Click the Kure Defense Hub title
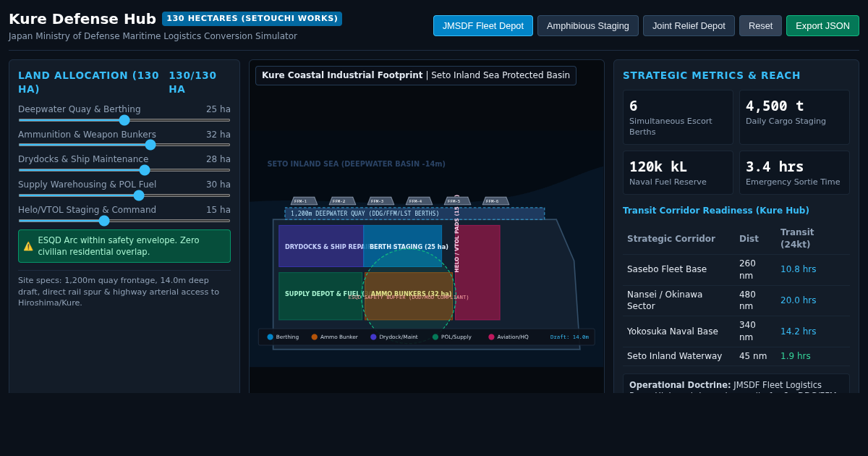868x456 pixels. pyautogui.click(x=82, y=19)
